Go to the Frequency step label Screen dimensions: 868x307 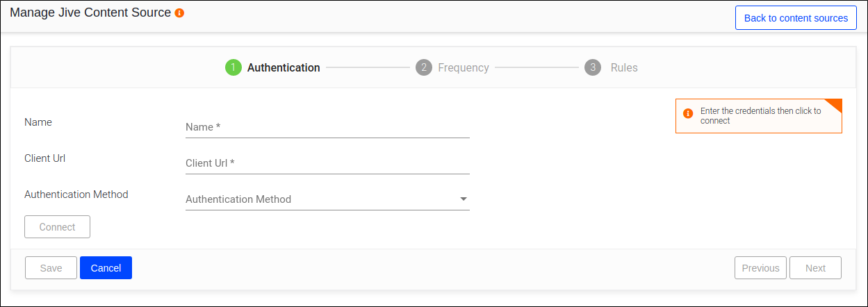pos(464,68)
